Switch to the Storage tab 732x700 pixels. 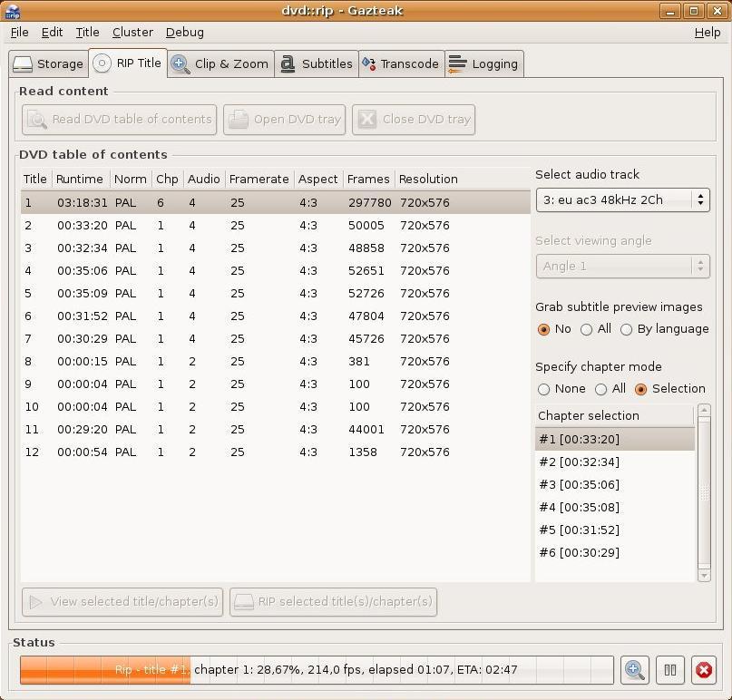coord(48,64)
